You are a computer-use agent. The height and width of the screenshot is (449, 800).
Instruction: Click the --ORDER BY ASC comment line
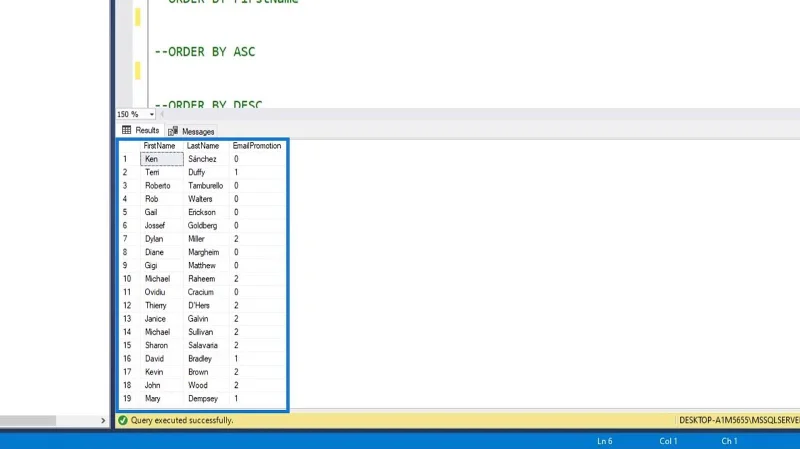(205, 52)
